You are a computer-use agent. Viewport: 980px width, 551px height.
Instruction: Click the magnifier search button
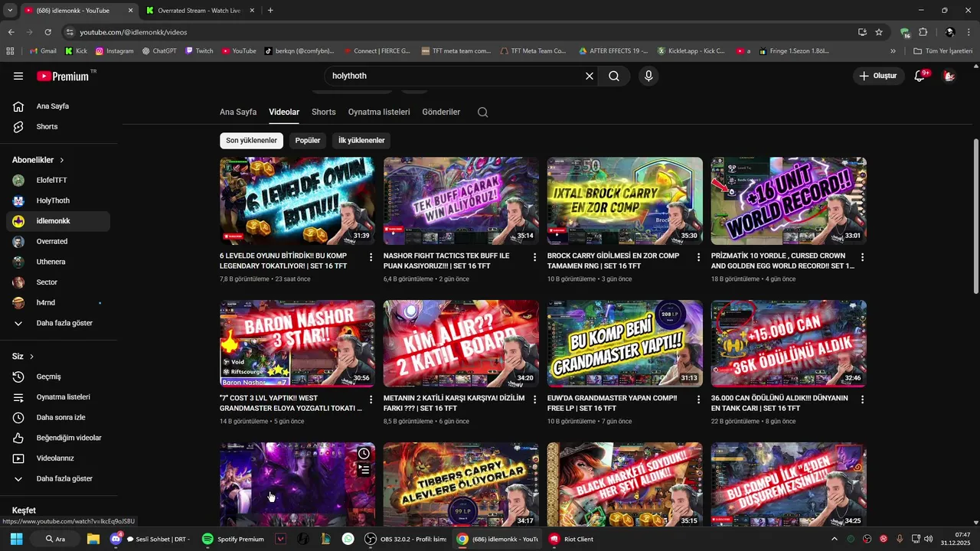[614, 76]
